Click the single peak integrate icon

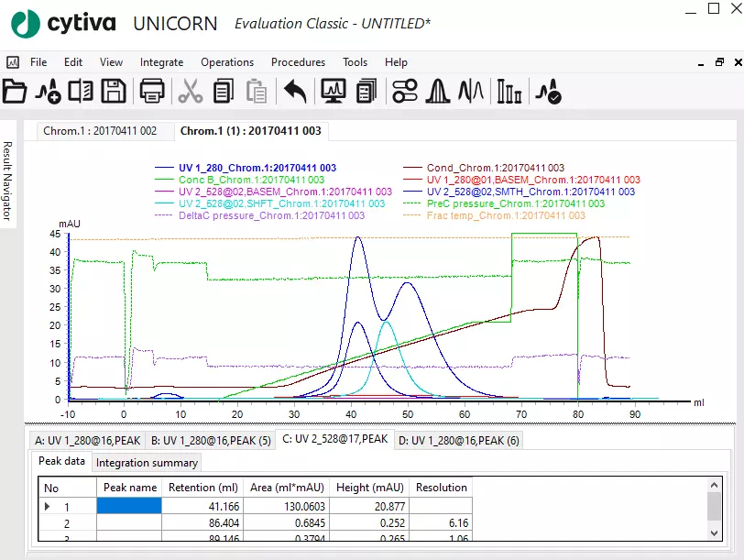[438, 91]
